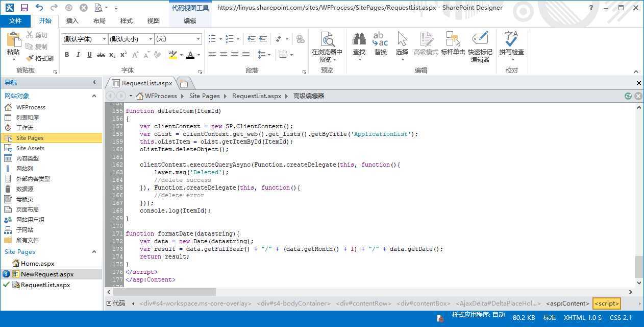This screenshot has height=327, width=644.
Task: Open the font color dropdown arrow
Action: pyautogui.click(x=199, y=55)
